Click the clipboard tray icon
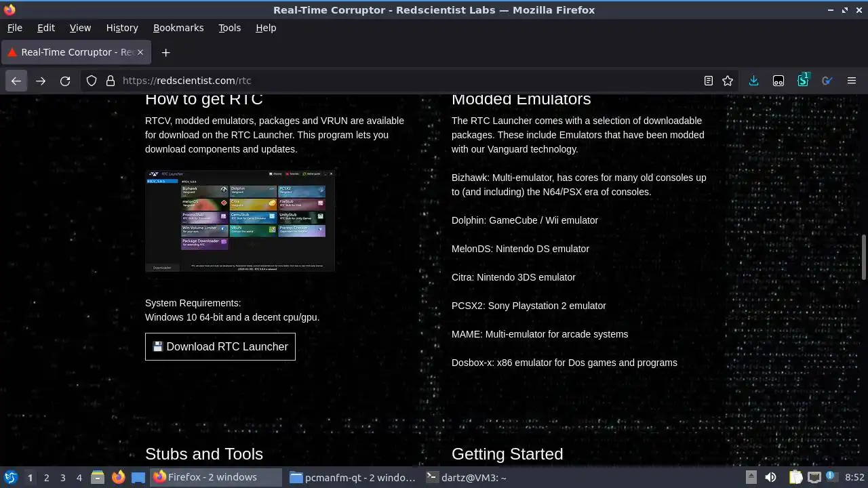This screenshot has width=868, height=488. (x=795, y=477)
